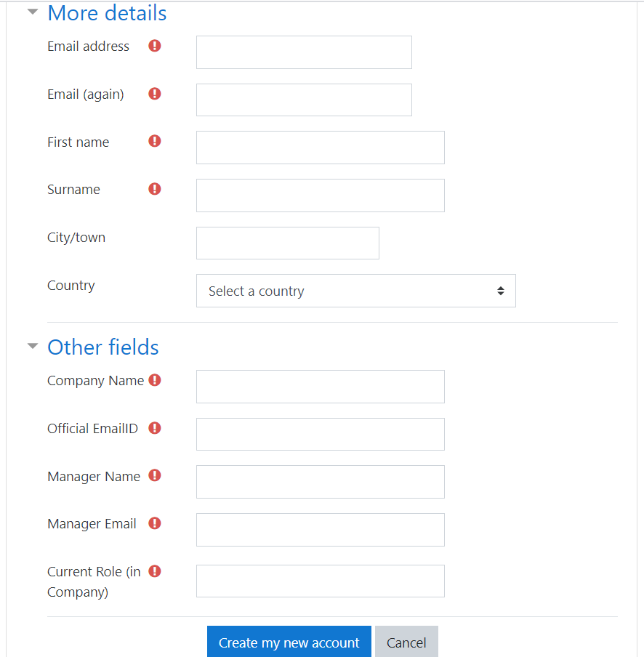Click required icon next to Manager Name
Image resolution: width=644 pixels, height=657 pixels.
[x=155, y=475]
